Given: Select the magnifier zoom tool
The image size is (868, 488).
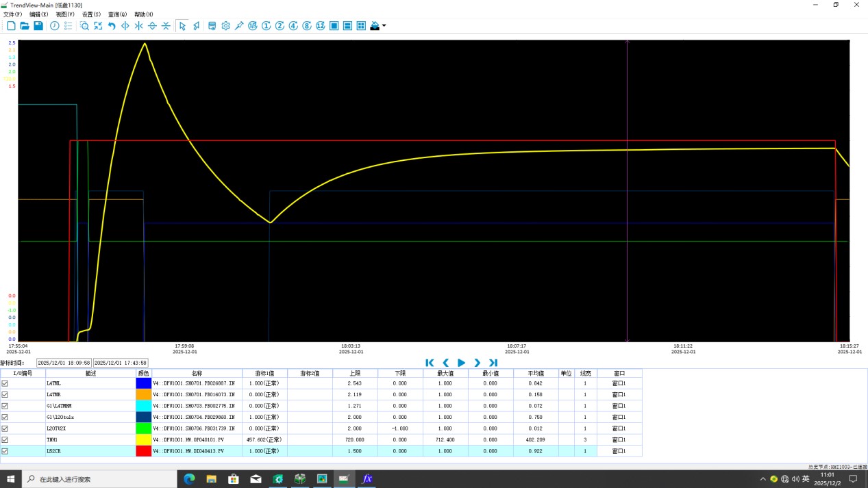Looking at the screenshot, I should (x=84, y=26).
